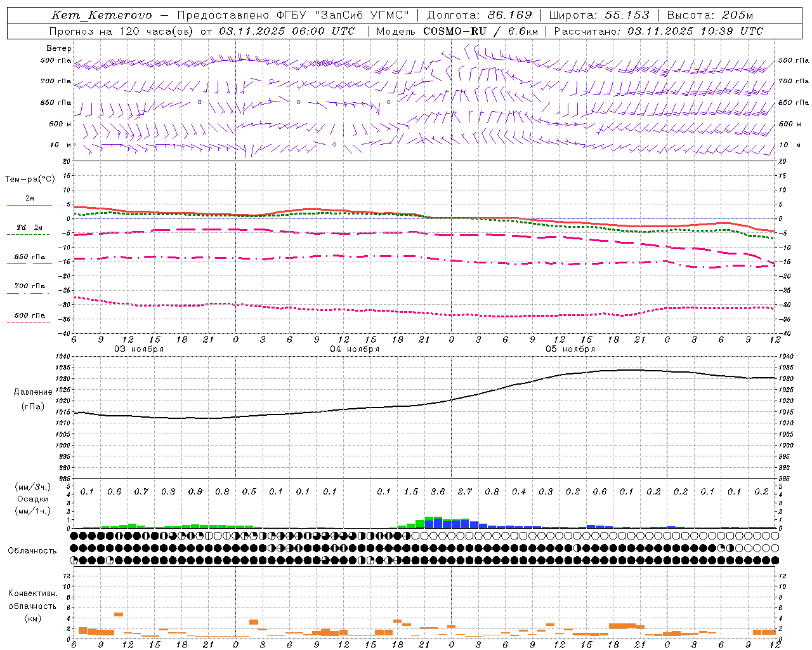The width and height of the screenshot is (812, 650).
Task: Click the '850 гПа' temperature legend entry
Action: pyautogui.click(x=30, y=257)
